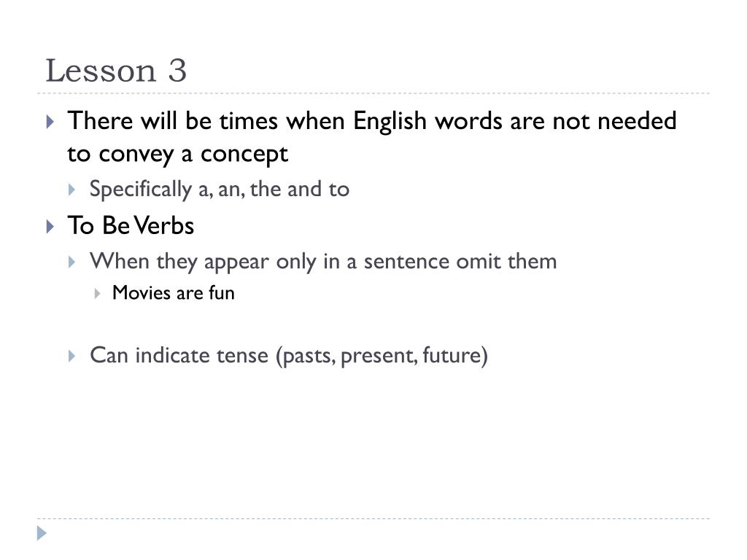Click the arrow bullet beside 'When they appear only'

pyautogui.click(x=72, y=262)
